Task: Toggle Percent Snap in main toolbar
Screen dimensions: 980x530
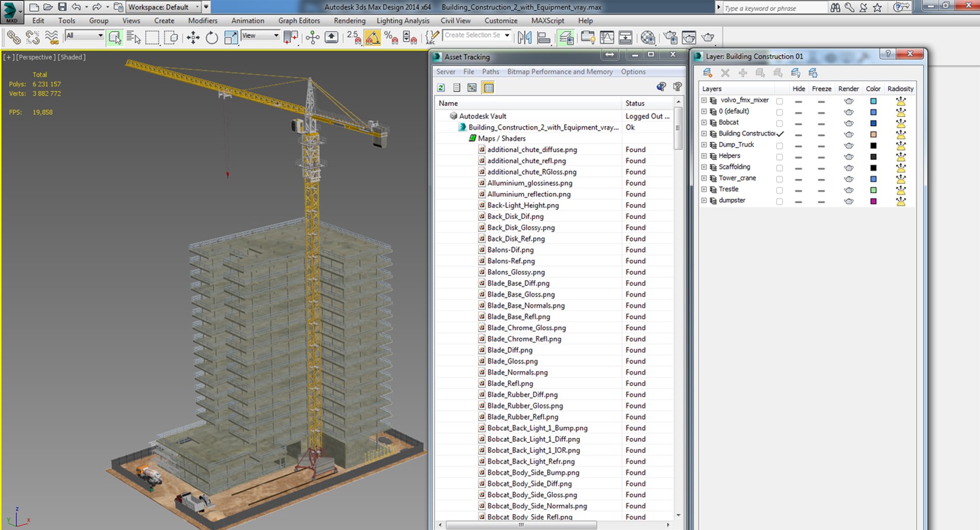Action: click(x=391, y=37)
